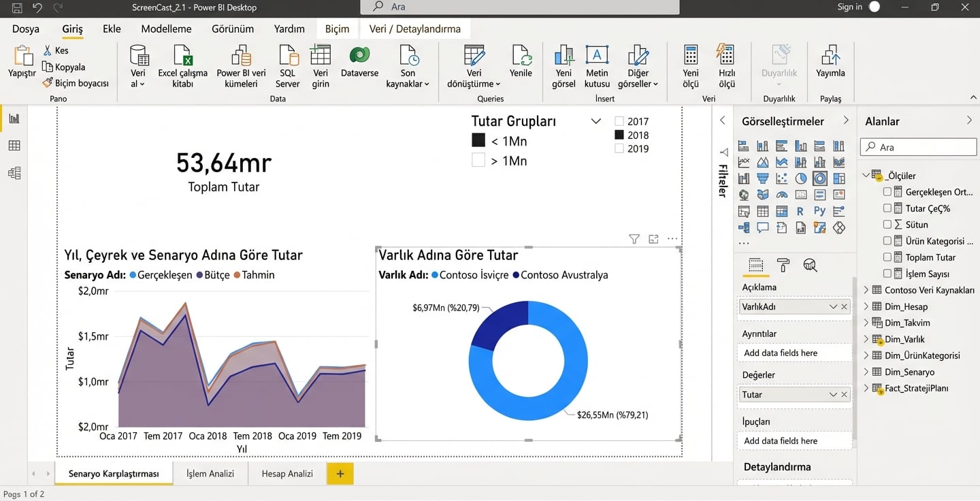Check the 2017 year slicer box

619,122
